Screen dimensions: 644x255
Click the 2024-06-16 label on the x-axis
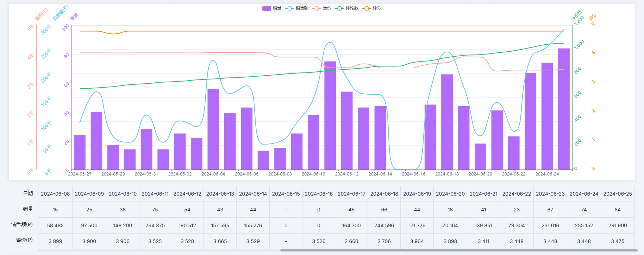pyautogui.click(x=413, y=174)
